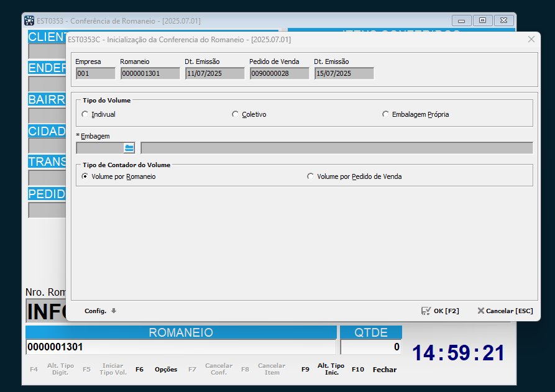The image size is (555, 392).
Task: Click the Empresa field showing 001
Action: click(96, 73)
